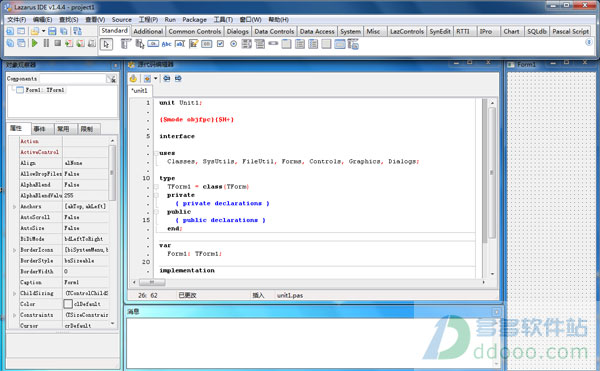Image resolution: width=600 pixels, height=371 pixels.
Task: Open the Package menu
Action: (x=194, y=20)
